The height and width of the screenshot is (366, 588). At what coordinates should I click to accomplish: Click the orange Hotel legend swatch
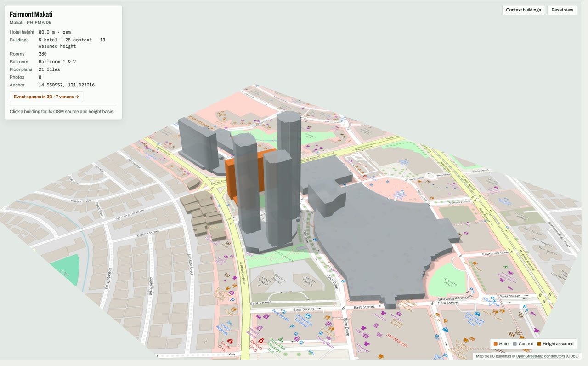(x=496, y=344)
